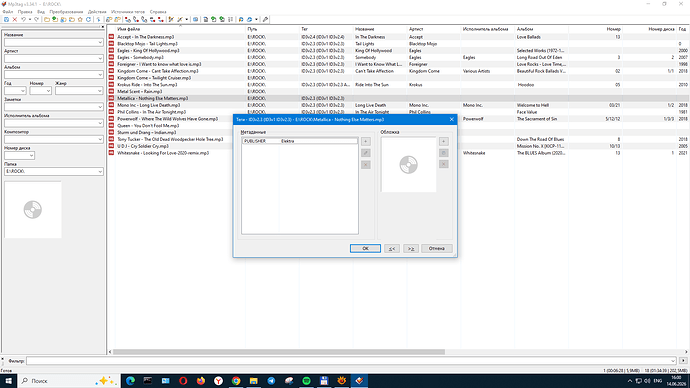Open Google Chrome from the taskbar
The image size is (690, 388).
236,381
